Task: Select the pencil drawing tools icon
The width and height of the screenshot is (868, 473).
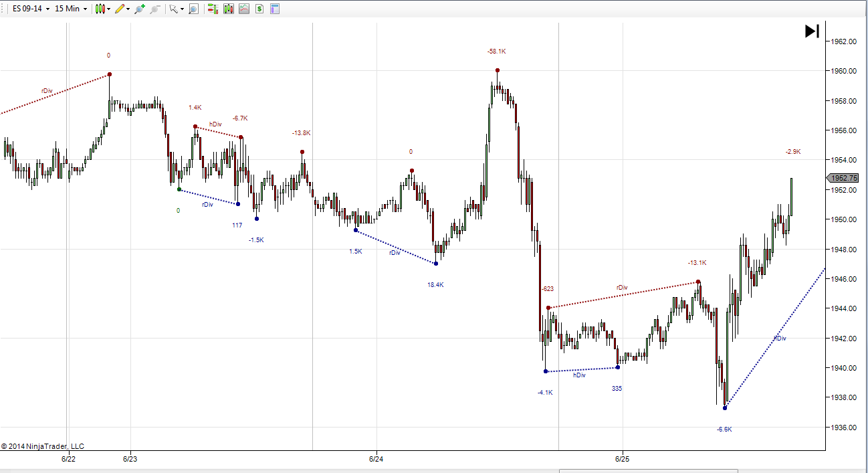Action: coord(119,9)
